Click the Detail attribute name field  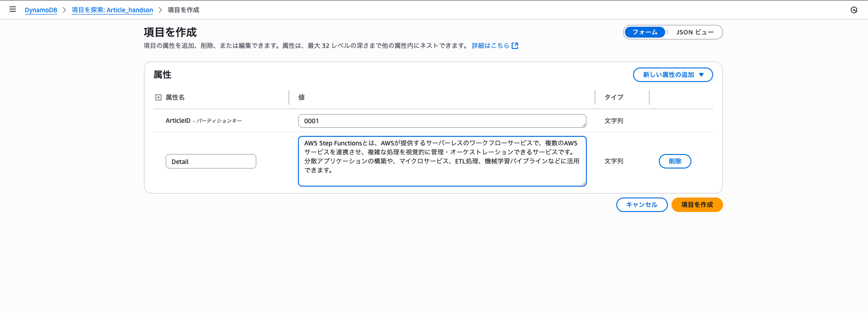(x=211, y=161)
